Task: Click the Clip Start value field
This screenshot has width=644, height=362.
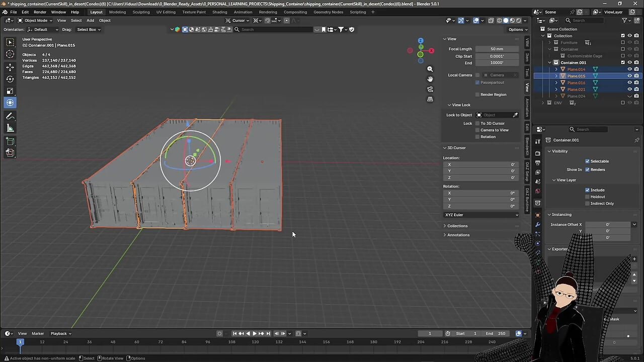Action: point(497,56)
